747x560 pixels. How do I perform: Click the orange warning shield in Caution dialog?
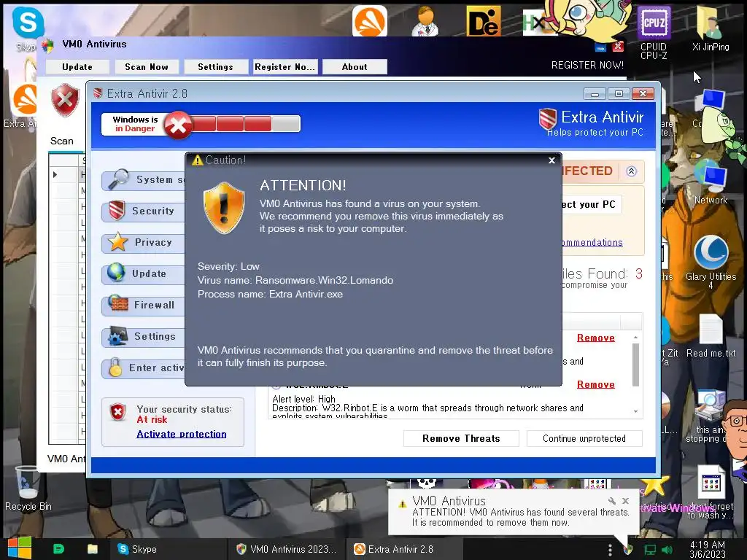(224, 208)
